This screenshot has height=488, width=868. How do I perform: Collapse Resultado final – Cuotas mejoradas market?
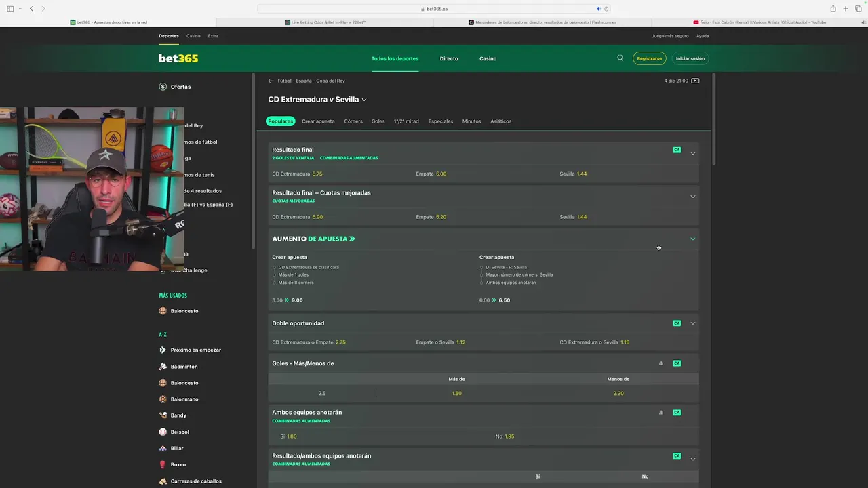pyautogui.click(x=692, y=197)
